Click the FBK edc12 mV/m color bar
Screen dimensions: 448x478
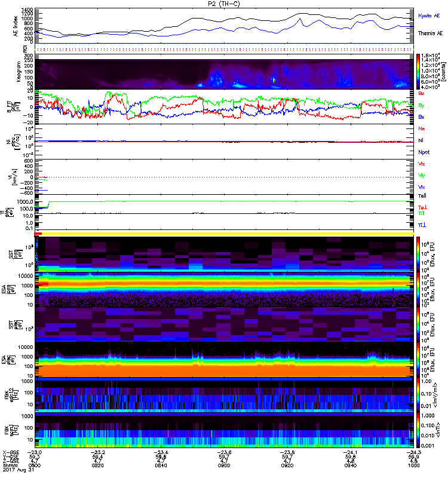click(418, 395)
